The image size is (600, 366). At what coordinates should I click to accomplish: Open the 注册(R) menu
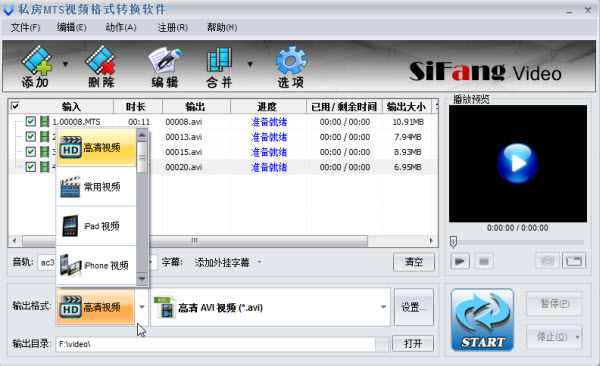(173, 28)
